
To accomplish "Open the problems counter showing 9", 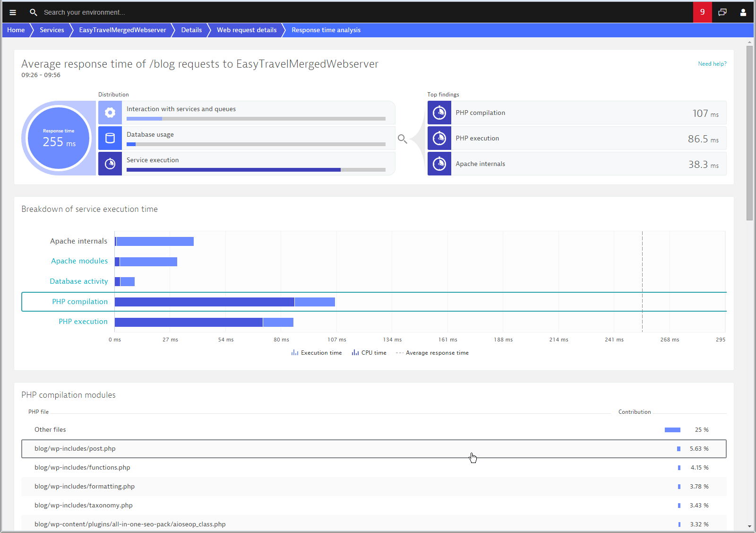I will click(x=703, y=12).
